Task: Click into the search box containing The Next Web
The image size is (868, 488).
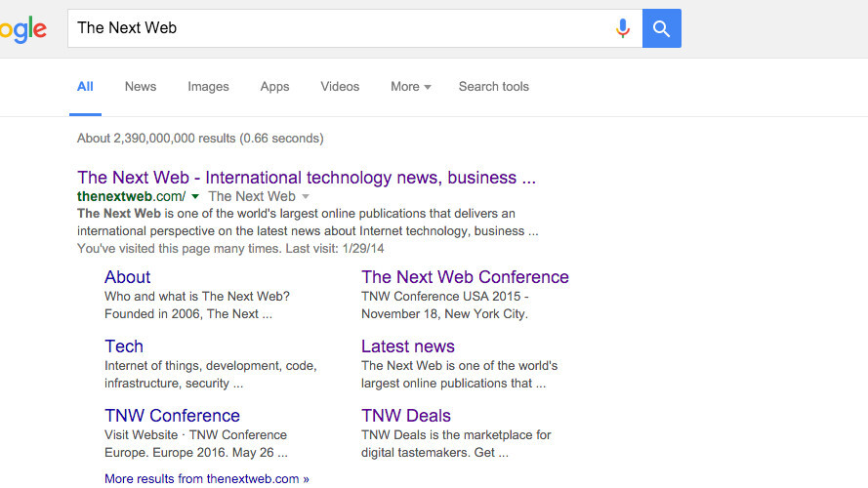Action: [332, 28]
